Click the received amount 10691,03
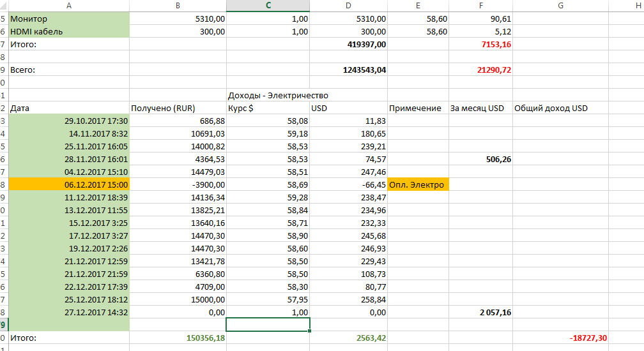This screenshot has width=644, height=351. (208, 133)
